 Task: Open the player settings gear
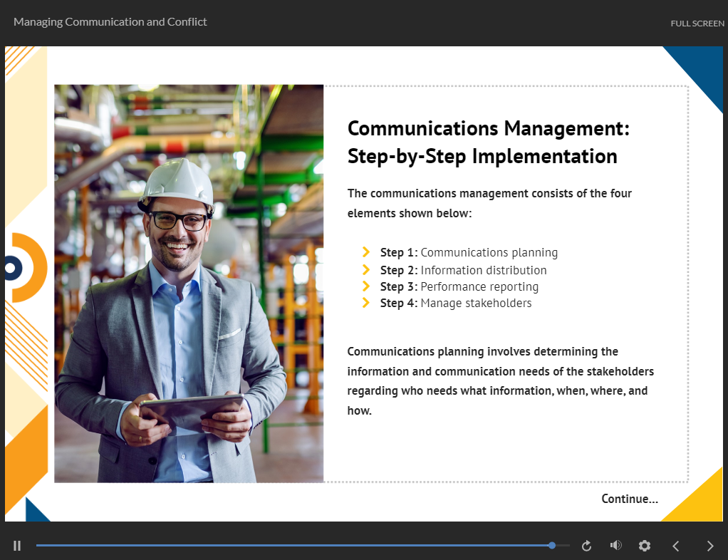click(x=645, y=546)
